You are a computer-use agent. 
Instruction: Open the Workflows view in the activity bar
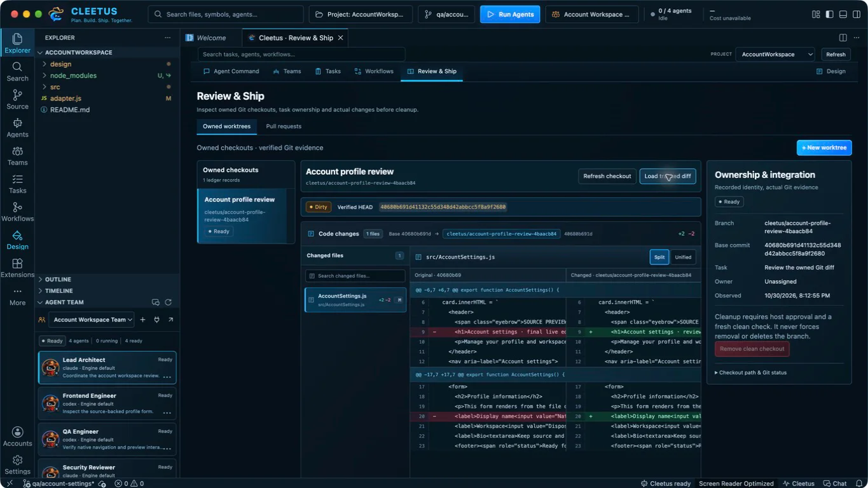[x=17, y=211]
